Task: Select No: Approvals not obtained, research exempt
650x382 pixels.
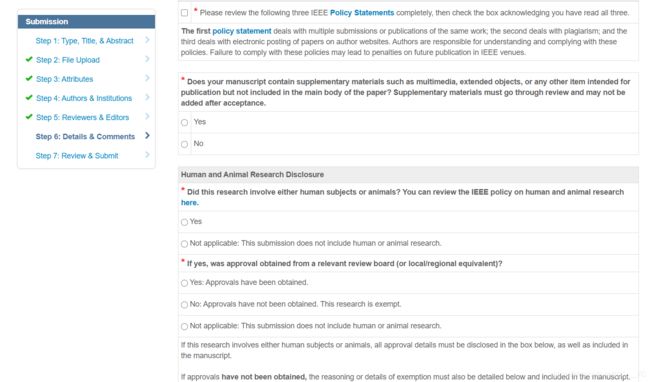Action: [x=184, y=305]
